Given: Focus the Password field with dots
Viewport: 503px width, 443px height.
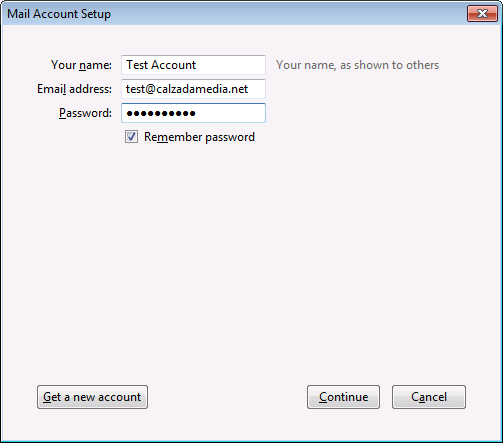Looking at the screenshot, I should [193, 113].
